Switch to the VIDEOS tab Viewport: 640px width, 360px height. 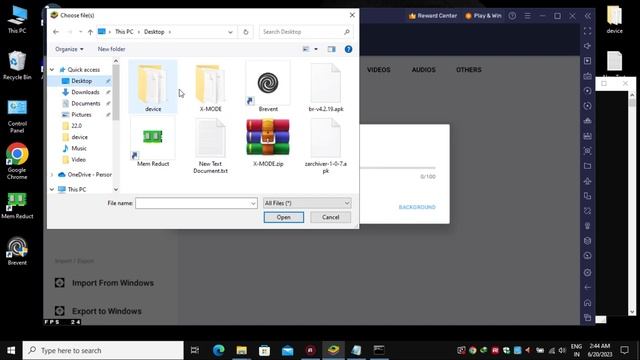tap(378, 70)
